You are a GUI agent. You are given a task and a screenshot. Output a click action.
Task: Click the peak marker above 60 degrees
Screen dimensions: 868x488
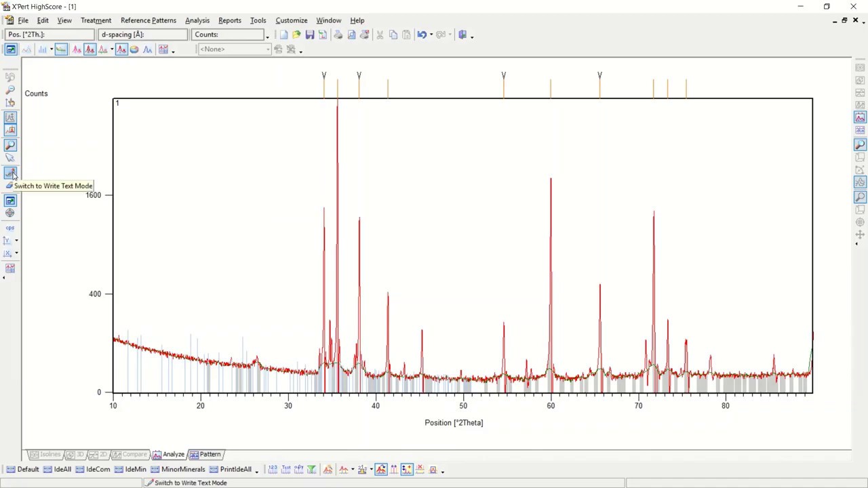coord(551,88)
